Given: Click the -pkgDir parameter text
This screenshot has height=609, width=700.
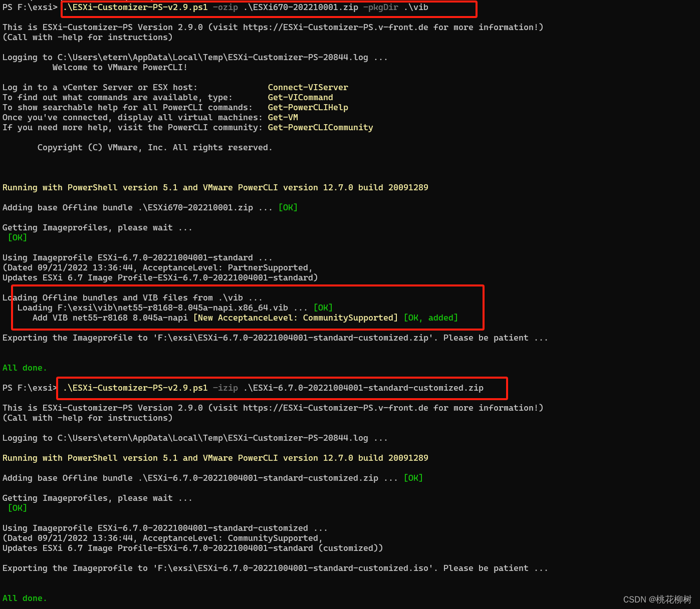Looking at the screenshot, I should pyautogui.click(x=381, y=8).
